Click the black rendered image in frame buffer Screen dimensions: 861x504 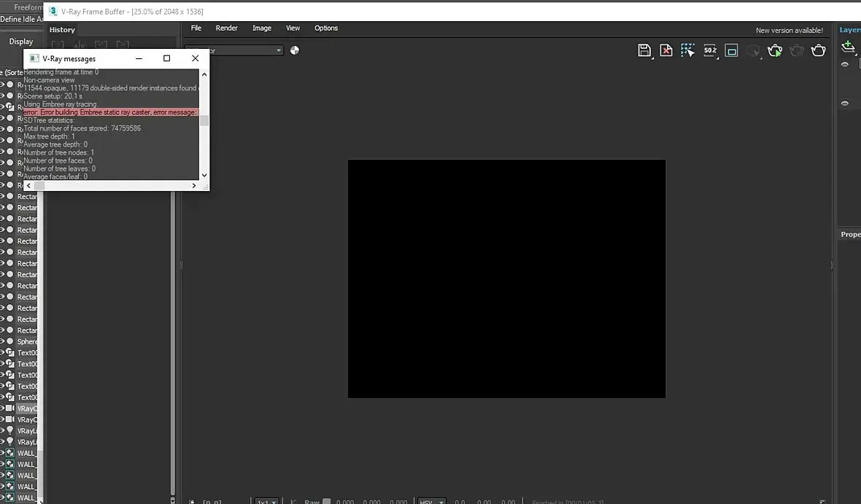pos(506,279)
